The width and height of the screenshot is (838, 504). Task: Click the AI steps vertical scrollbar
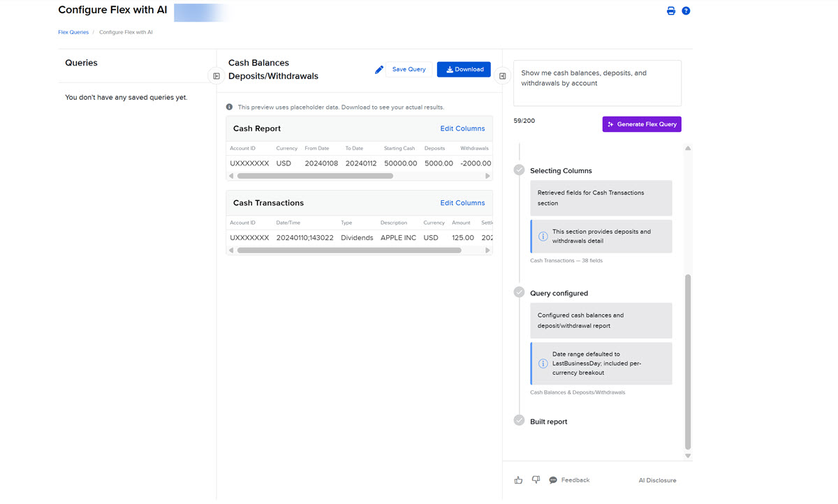point(688,362)
